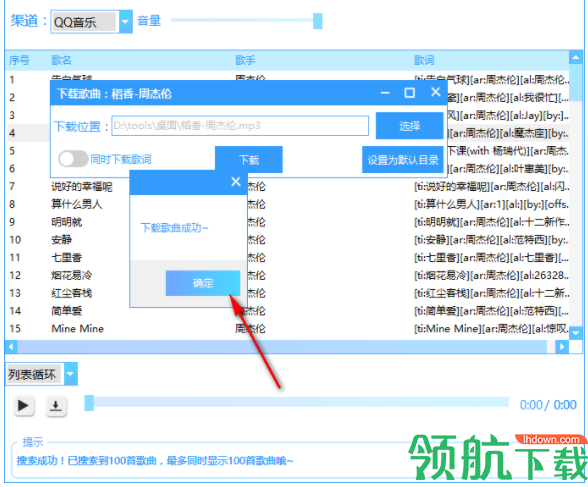Click 确定 in the success message box
The width and height of the screenshot is (588, 487).
point(203,283)
